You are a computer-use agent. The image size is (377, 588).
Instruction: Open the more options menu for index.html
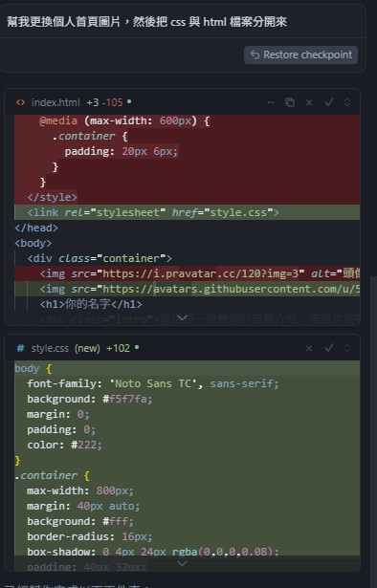point(271,102)
